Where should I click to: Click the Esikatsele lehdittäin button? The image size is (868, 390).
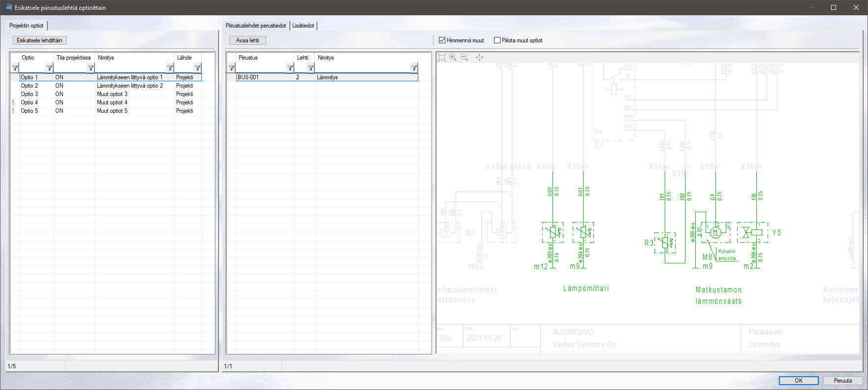pos(39,40)
